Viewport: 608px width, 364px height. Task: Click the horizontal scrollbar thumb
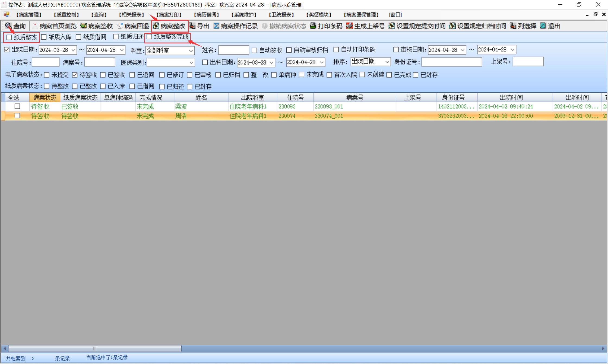(x=94, y=348)
